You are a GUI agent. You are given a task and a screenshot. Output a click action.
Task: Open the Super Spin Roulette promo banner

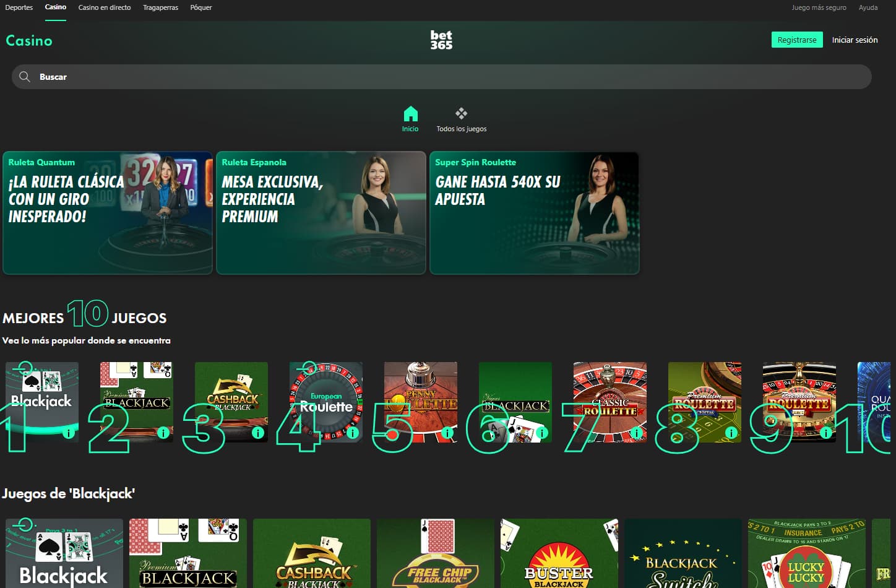[534, 213]
